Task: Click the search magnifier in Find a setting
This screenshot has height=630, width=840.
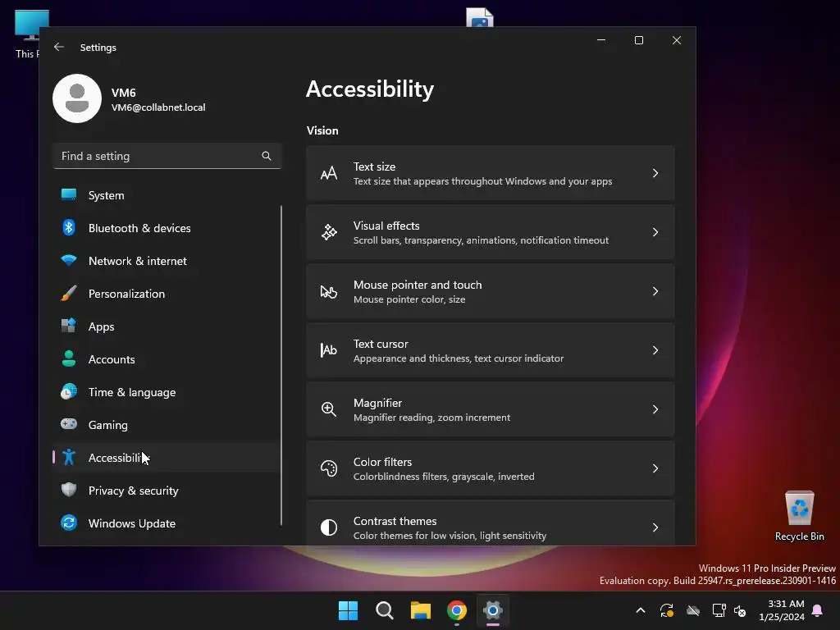Action: click(x=267, y=156)
